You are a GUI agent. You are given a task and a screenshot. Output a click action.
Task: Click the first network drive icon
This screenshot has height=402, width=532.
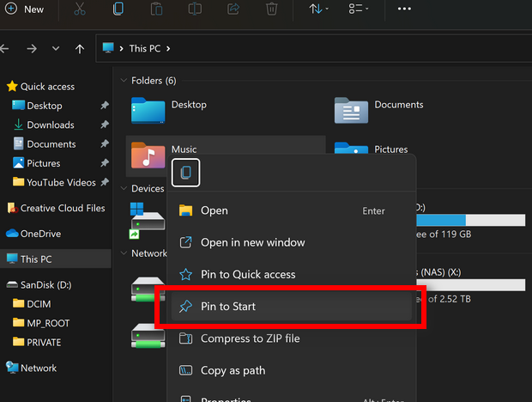tap(148, 289)
